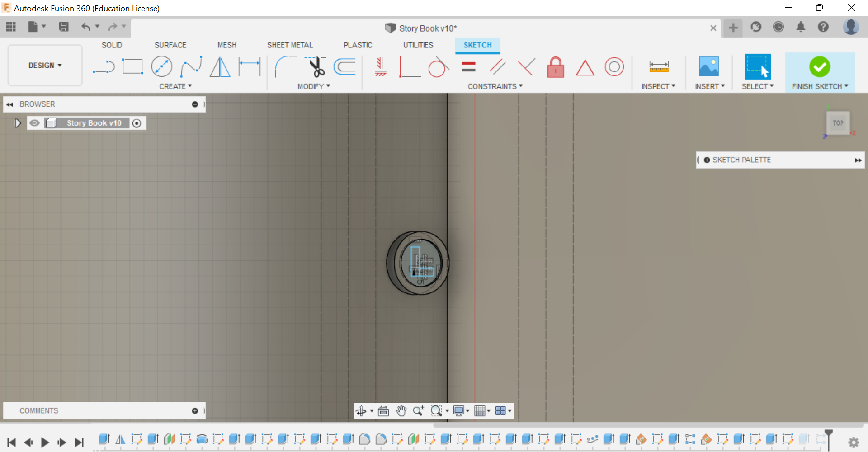Choose the Sketch Dimension tool
Screen dimensions: 868x452
click(x=250, y=67)
